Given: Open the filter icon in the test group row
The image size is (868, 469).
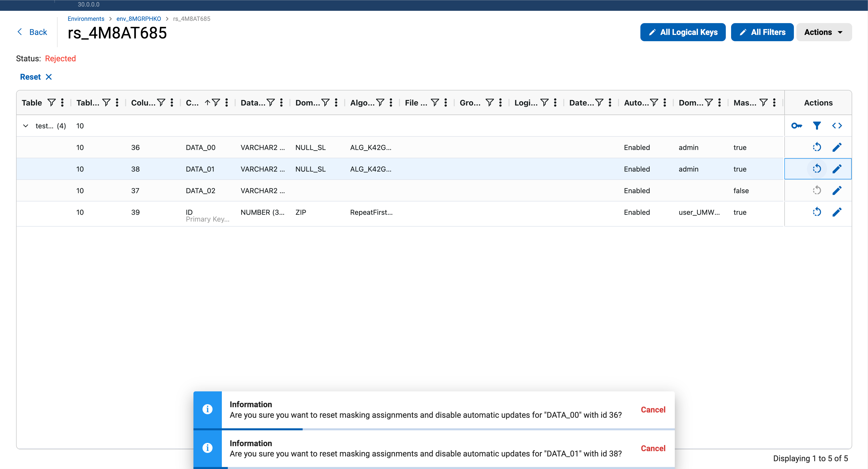Looking at the screenshot, I should (x=817, y=125).
